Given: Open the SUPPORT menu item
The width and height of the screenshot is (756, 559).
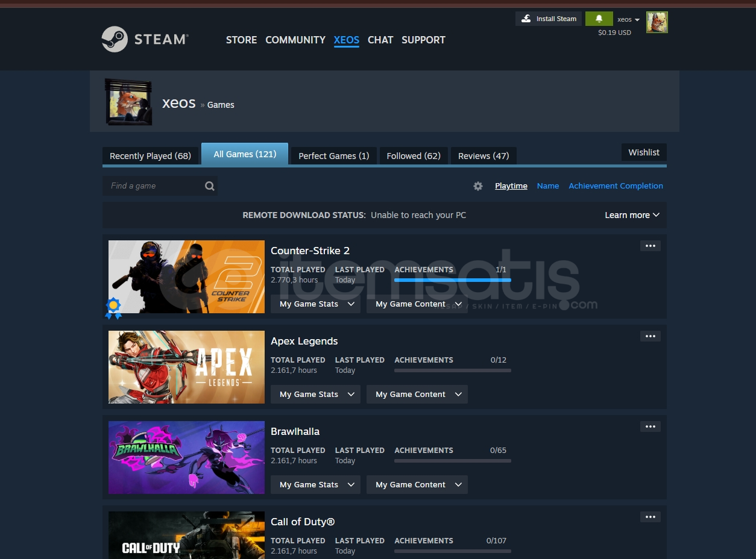Looking at the screenshot, I should [423, 40].
